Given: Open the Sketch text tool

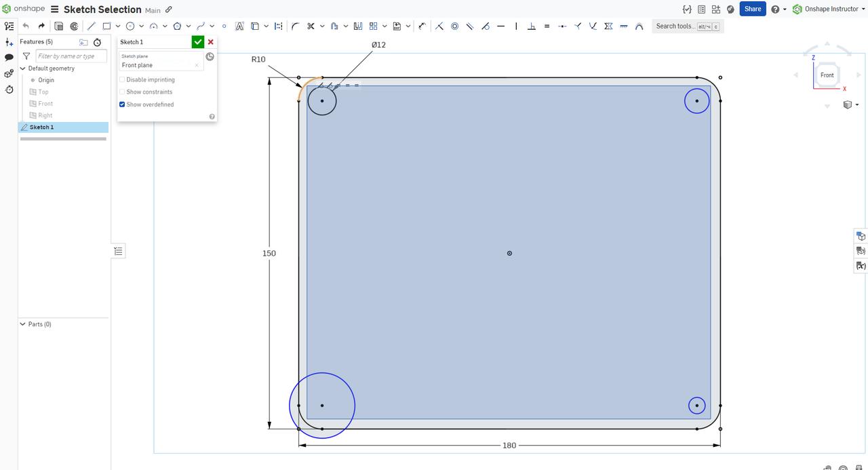Looking at the screenshot, I should point(239,26).
